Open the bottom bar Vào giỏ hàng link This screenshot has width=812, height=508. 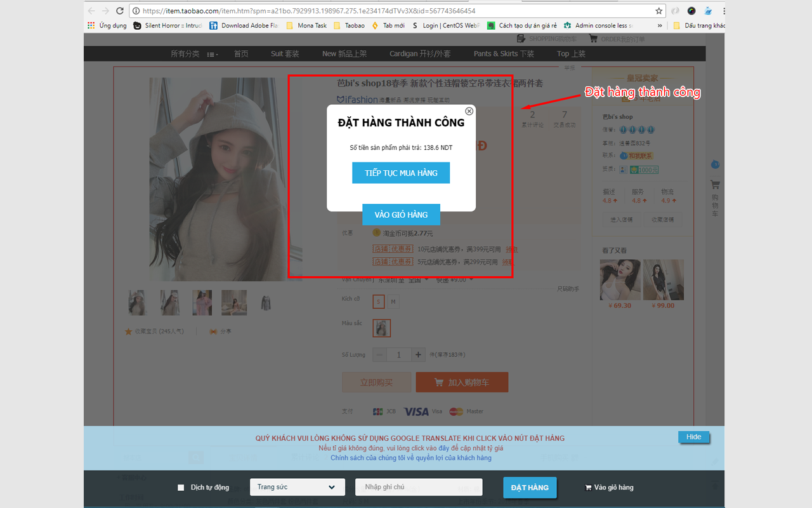pos(609,488)
